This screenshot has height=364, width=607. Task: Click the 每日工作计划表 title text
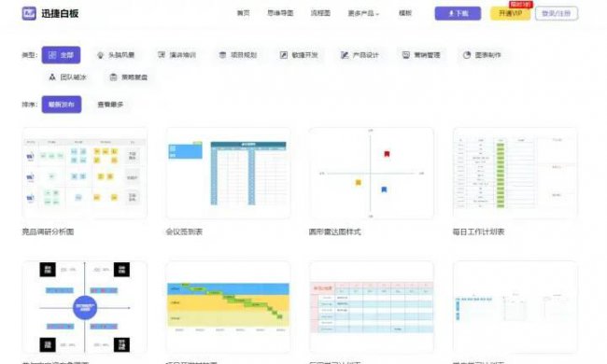(x=478, y=231)
